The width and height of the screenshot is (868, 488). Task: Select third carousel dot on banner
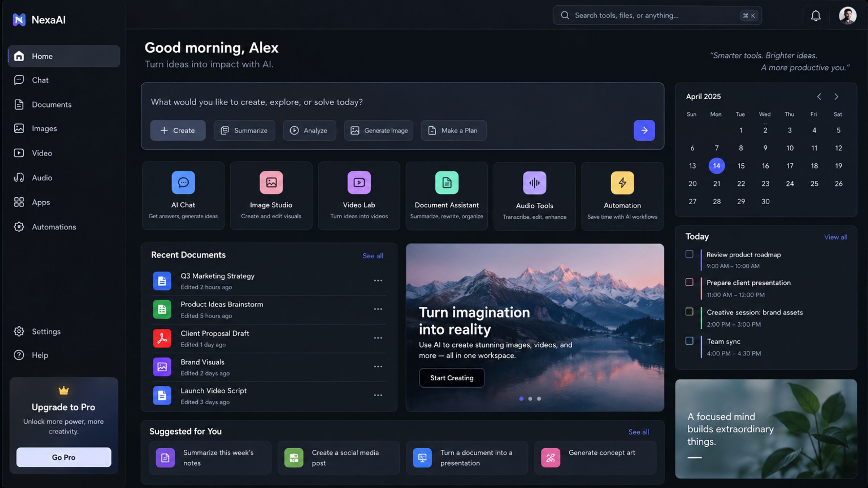click(539, 399)
